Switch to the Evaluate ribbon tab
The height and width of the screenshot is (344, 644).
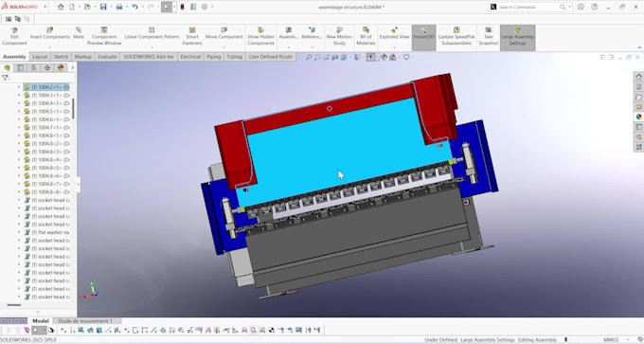click(x=107, y=57)
